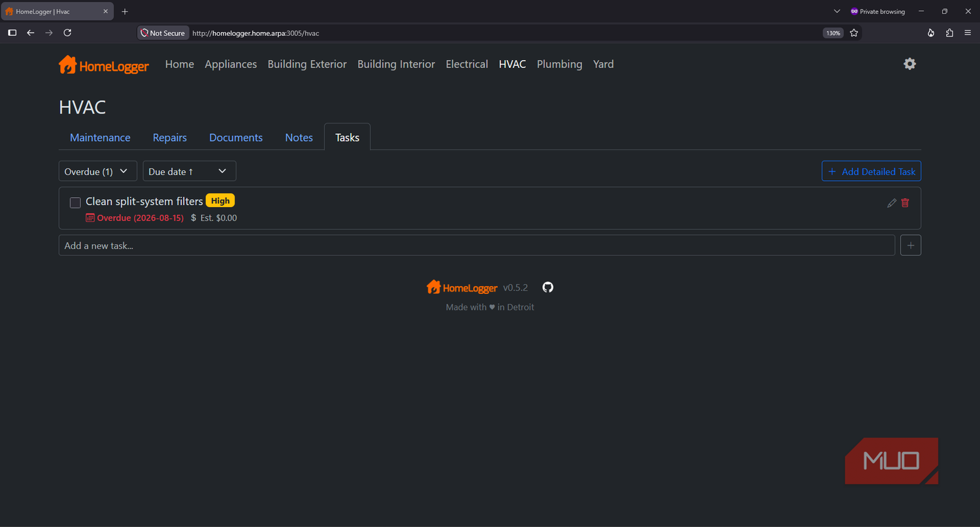The height and width of the screenshot is (527, 980).
Task: Bookmark this page with the star icon
Action: (854, 33)
